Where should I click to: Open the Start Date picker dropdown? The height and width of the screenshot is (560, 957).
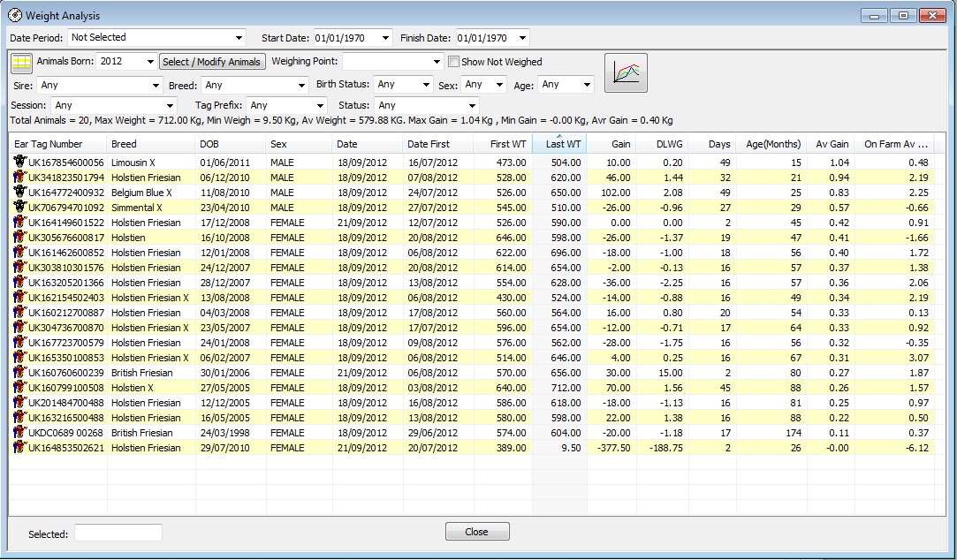385,38
